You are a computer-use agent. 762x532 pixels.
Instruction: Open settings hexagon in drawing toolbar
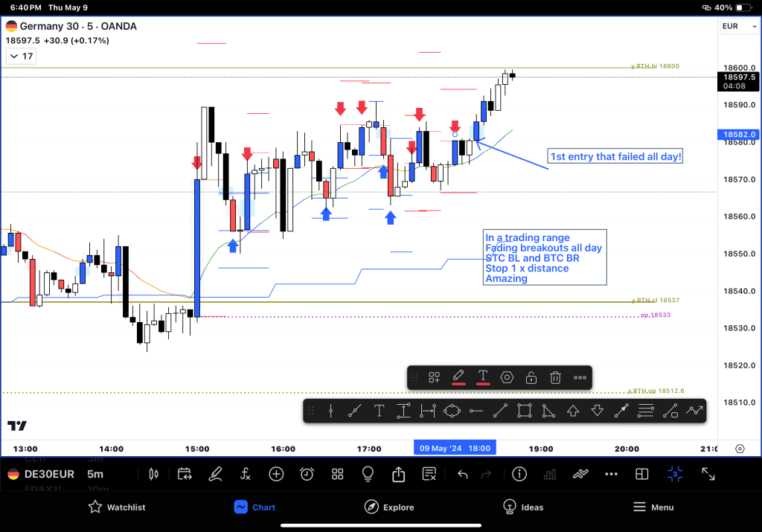[x=507, y=377]
